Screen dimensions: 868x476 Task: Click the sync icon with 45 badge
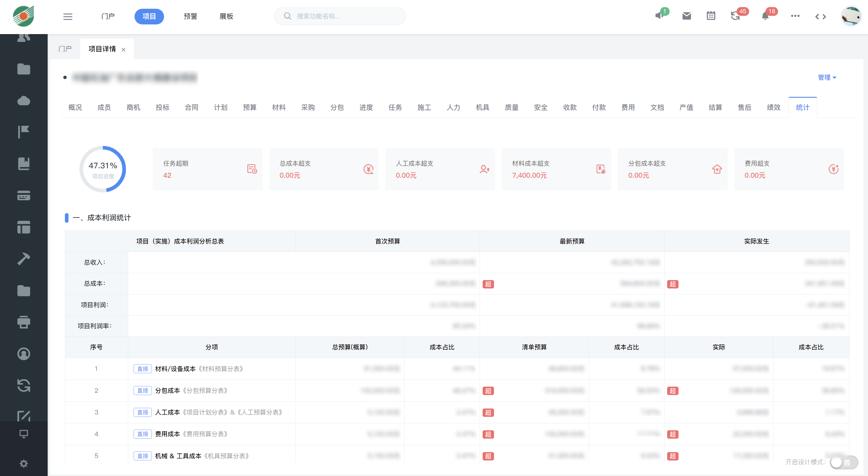pyautogui.click(x=735, y=16)
